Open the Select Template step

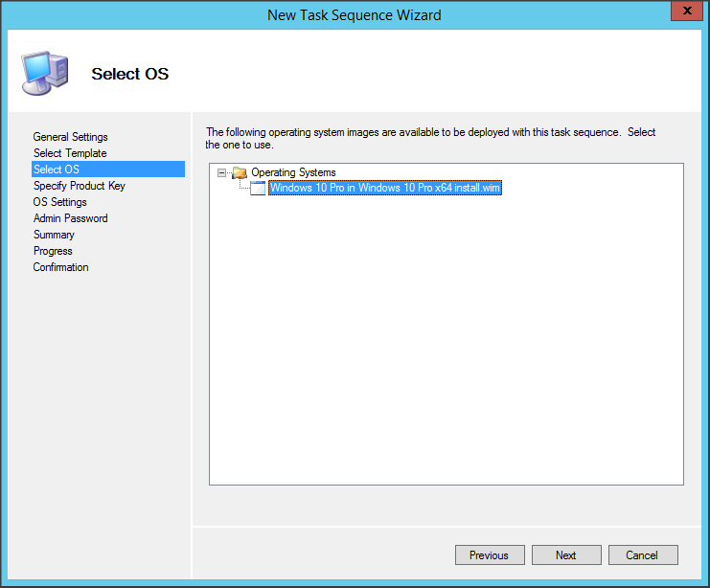(70, 153)
